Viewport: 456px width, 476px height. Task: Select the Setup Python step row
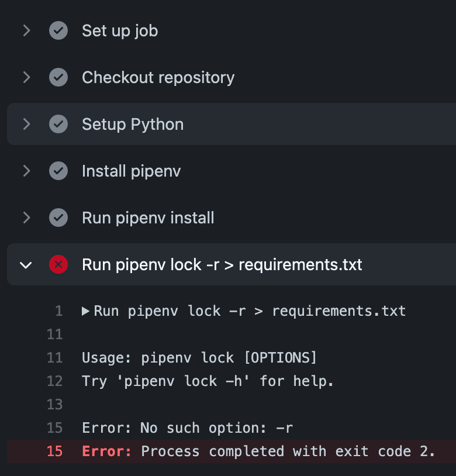pos(132,124)
